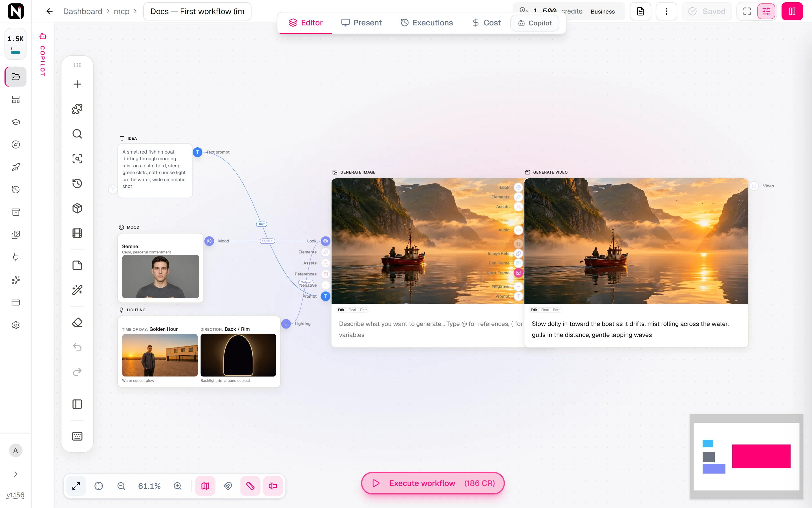Switch to the Editor tab
The width and height of the screenshot is (812, 508).
tap(305, 23)
